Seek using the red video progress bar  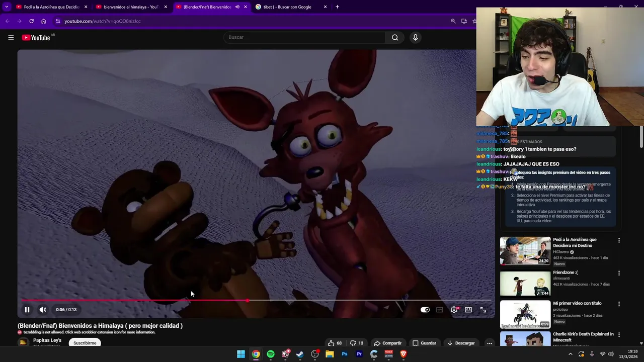[x=256, y=301]
